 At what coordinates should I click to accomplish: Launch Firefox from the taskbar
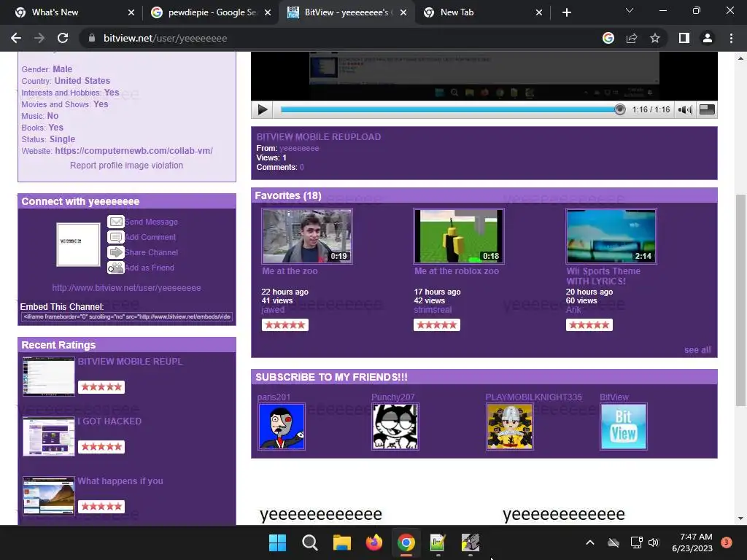(x=374, y=542)
